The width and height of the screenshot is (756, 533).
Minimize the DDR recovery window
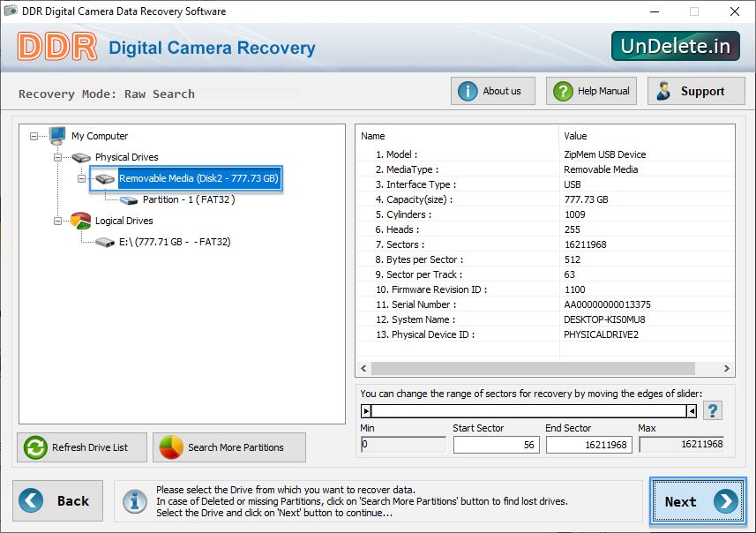click(655, 11)
